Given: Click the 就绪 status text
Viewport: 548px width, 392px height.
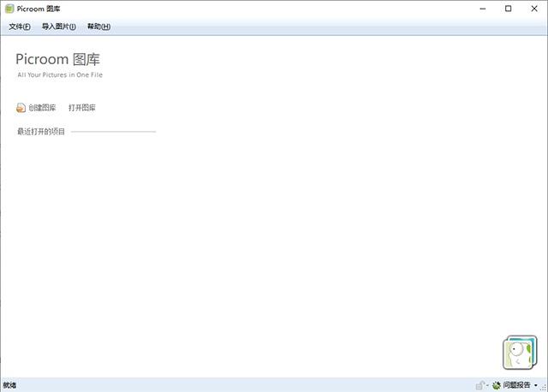Looking at the screenshot, I should click(x=9, y=385).
